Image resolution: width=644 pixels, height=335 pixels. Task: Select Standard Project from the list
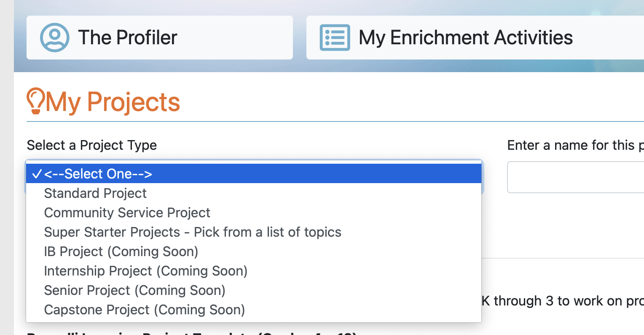pyautogui.click(x=95, y=193)
